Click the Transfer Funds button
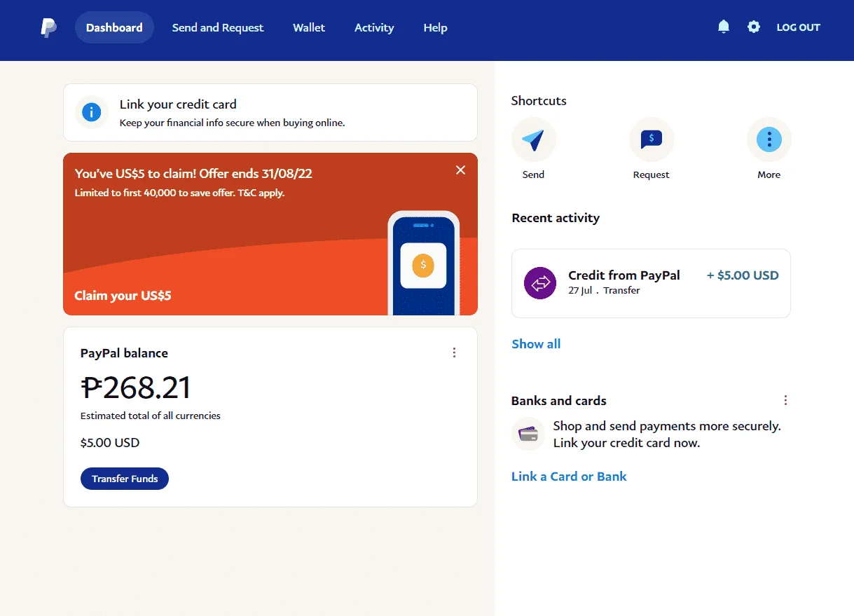Screen dimensions: 854x616 click(x=125, y=479)
